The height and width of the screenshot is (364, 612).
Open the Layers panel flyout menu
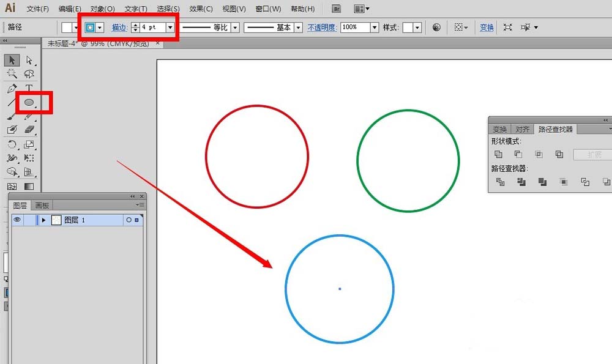point(140,205)
